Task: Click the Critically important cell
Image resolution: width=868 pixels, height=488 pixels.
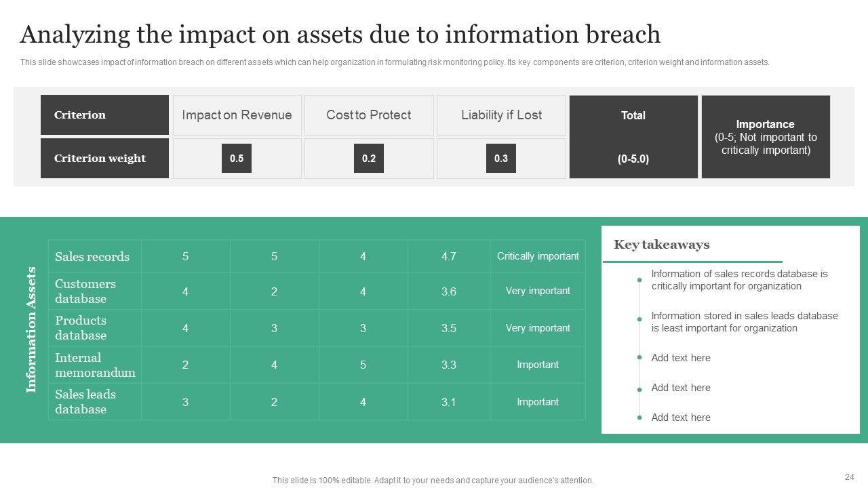Action: [x=538, y=256]
